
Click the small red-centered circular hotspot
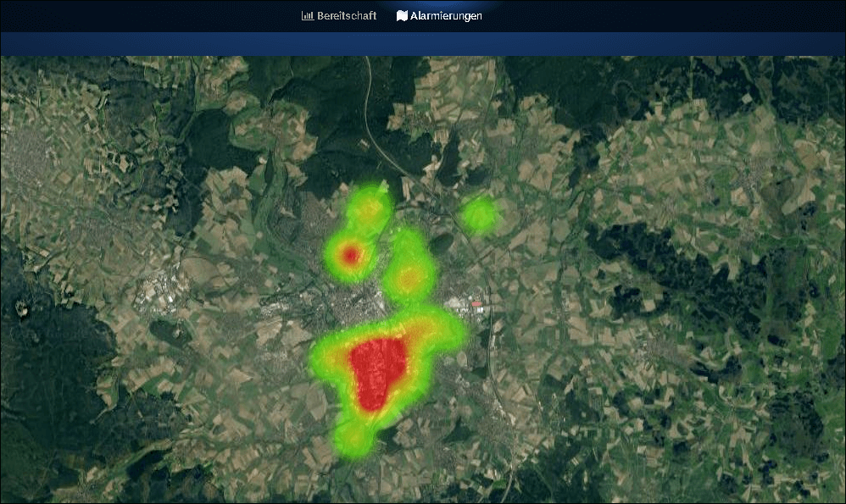click(351, 255)
